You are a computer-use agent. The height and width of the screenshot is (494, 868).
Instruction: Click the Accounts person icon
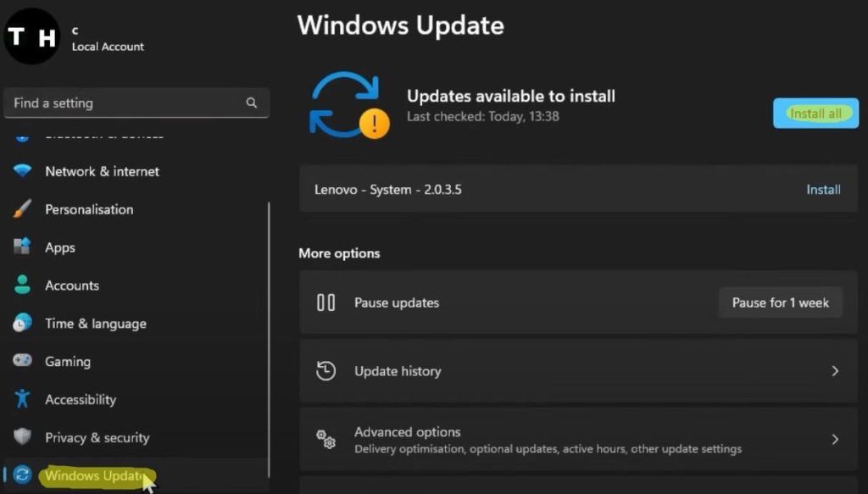(22, 285)
